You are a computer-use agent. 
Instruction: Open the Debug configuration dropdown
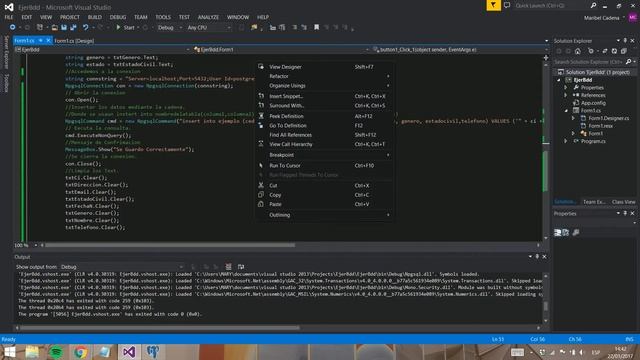point(170,27)
